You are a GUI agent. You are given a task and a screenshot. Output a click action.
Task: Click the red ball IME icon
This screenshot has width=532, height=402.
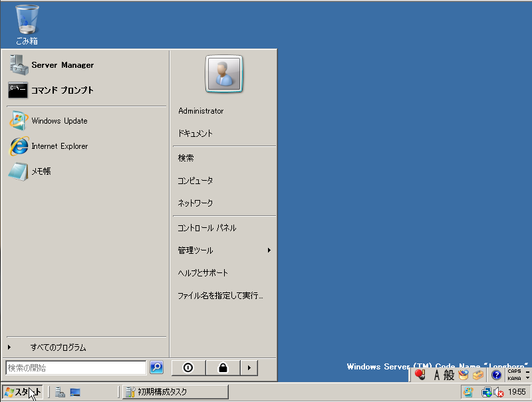[420, 375]
